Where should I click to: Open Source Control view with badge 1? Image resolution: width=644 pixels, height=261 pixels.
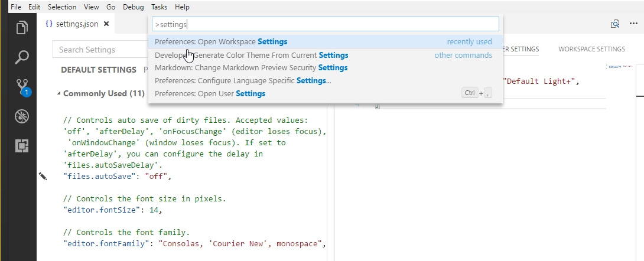coord(23,87)
